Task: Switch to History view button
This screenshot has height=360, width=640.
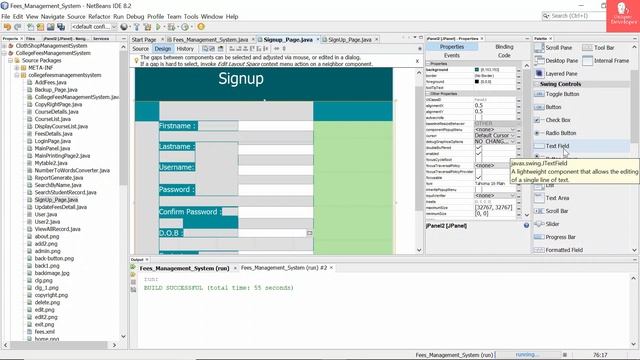Action: [185, 49]
